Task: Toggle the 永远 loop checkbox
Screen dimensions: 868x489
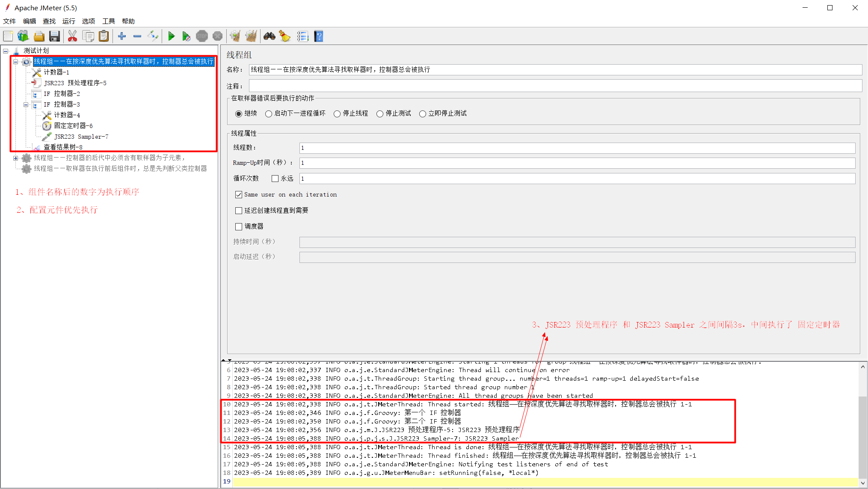Action: click(275, 179)
